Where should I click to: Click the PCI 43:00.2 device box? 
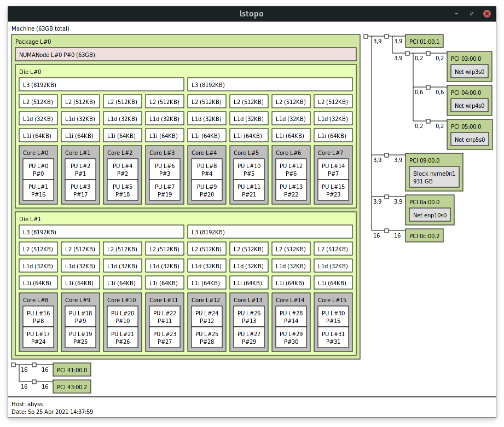coord(72,387)
